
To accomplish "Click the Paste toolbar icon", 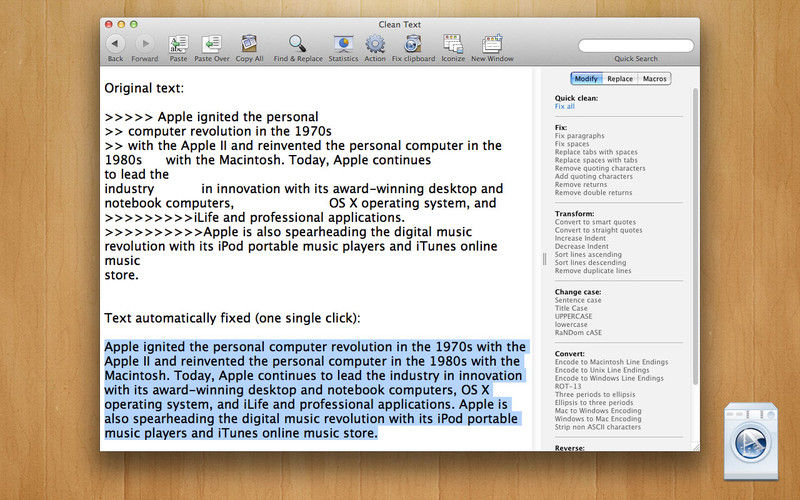I will click(178, 44).
